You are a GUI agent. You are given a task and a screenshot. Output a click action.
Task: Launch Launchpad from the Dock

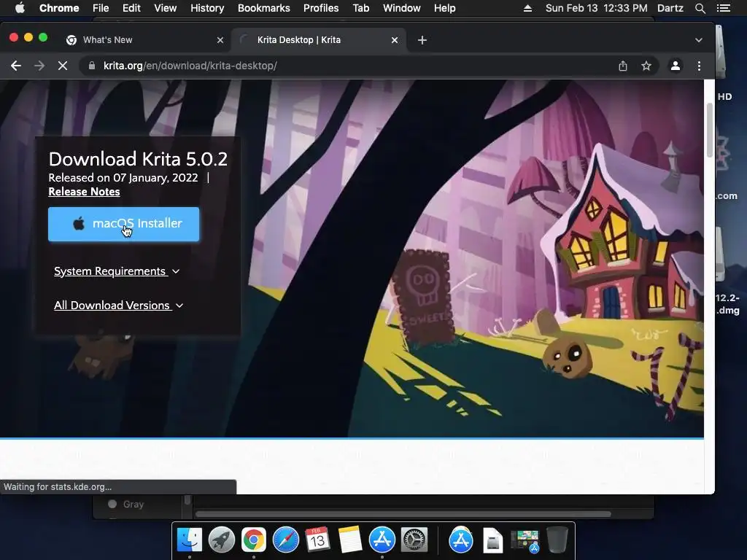click(x=222, y=540)
